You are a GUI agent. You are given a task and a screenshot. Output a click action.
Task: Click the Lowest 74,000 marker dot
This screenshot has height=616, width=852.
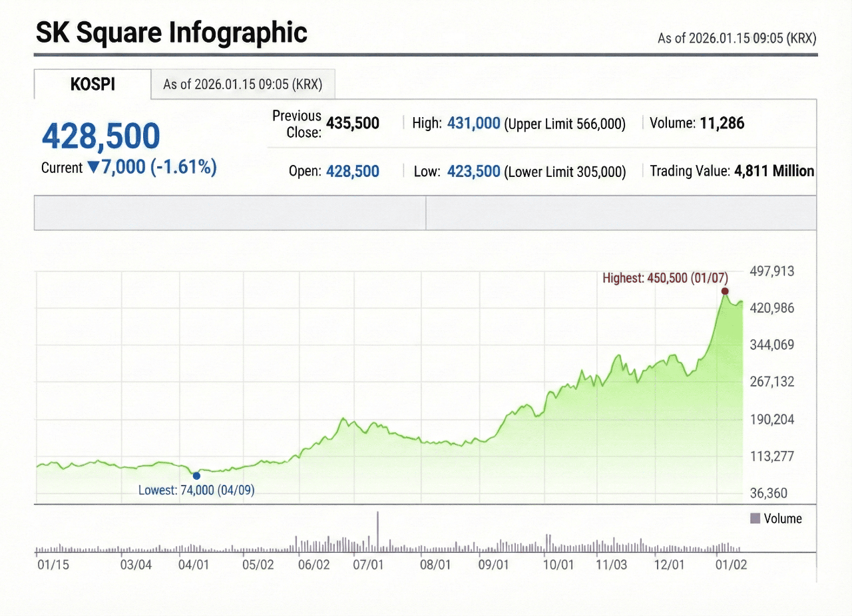point(196,475)
